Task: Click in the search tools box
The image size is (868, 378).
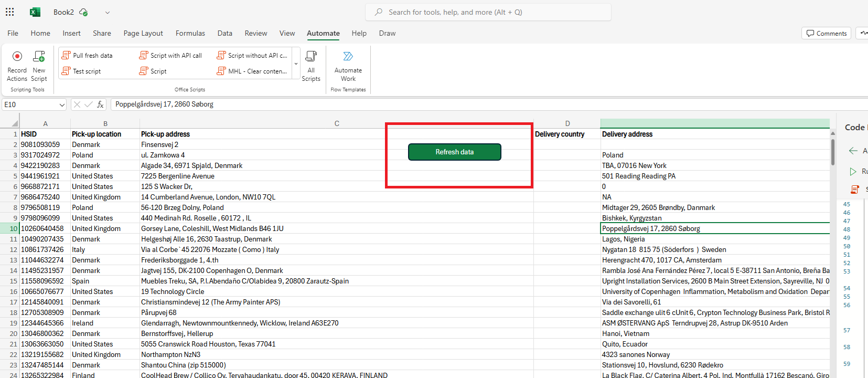Action: 488,12
